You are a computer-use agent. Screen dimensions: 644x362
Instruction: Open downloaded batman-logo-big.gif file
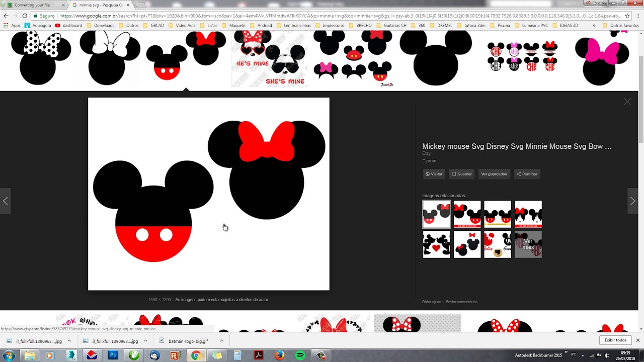185,341
